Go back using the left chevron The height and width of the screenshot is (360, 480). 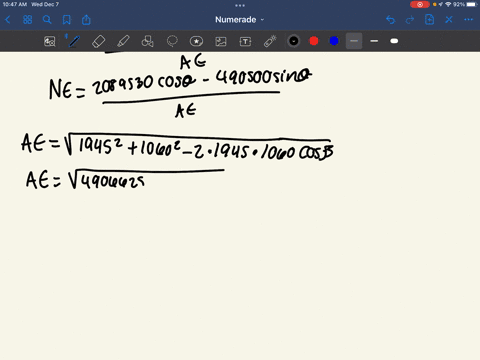tap(8, 20)
